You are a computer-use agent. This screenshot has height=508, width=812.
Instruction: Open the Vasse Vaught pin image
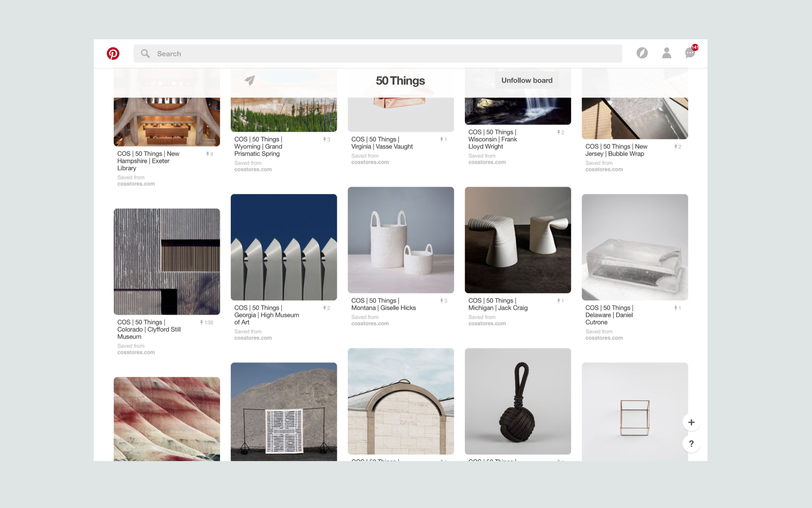[401, 115]
